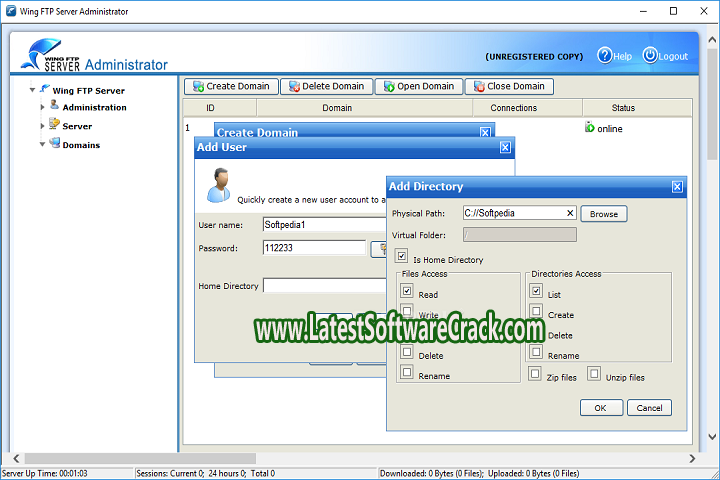
Task: Click the green online status icon
Action: click(x=589, y=127)
